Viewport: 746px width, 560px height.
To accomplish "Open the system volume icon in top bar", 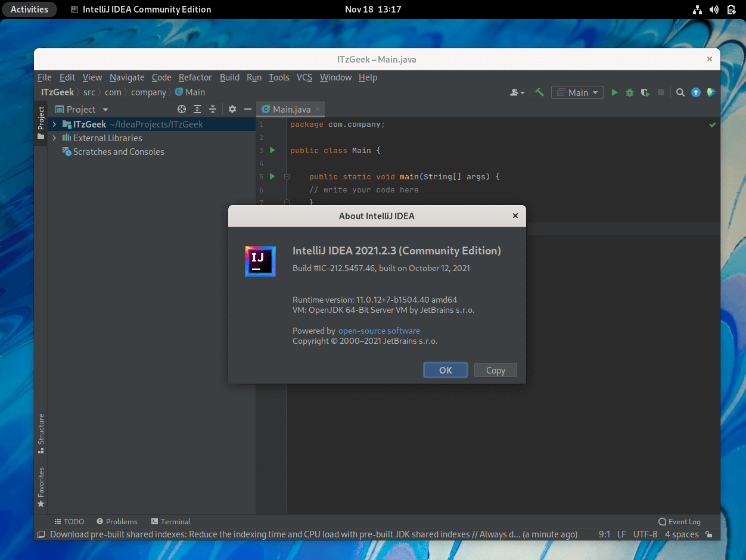I will click(714, 10).
